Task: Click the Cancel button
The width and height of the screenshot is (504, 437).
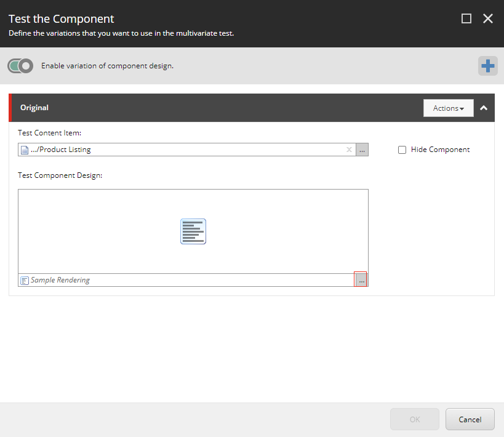Action: (x=470, y=419)
